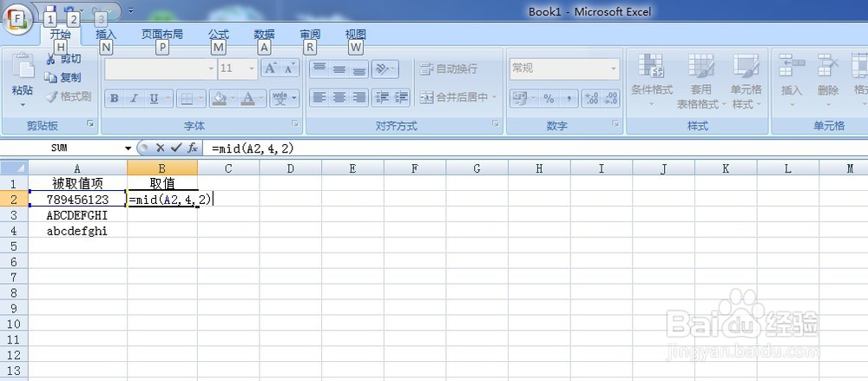Open the 公式 Formulas tab
This screenshot has height=381, width=868.
[218, 35]
